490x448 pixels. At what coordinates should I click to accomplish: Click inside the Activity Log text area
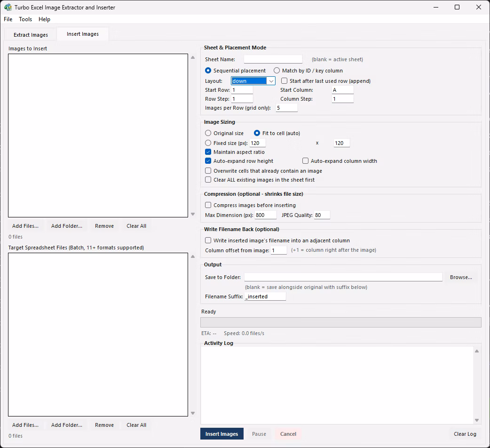(x=337, y=385)
